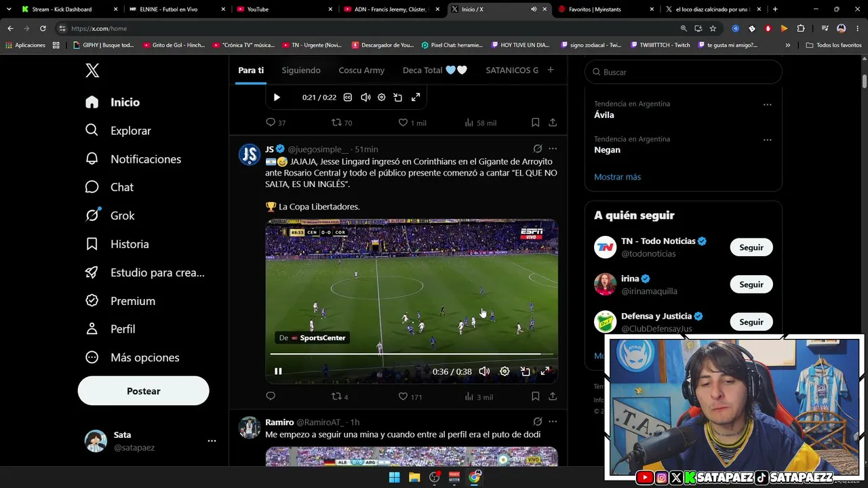
Task: Show hidden bookmarks with the chevron
Action: click(788, 45)
